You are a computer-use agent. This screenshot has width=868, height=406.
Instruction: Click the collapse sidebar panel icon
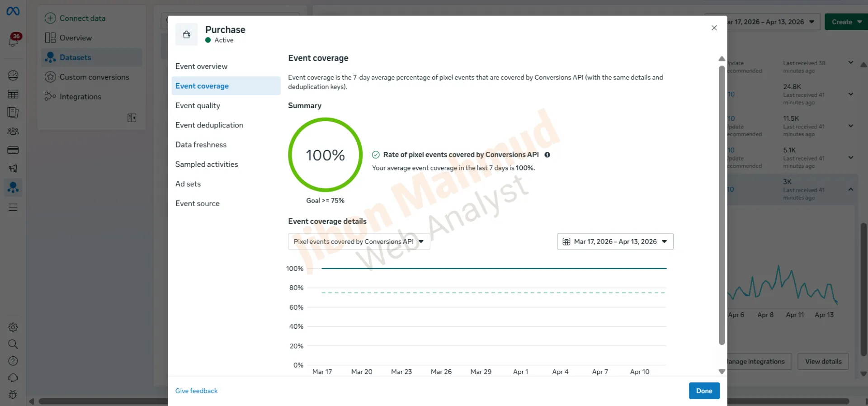click(x=132, y=118)
